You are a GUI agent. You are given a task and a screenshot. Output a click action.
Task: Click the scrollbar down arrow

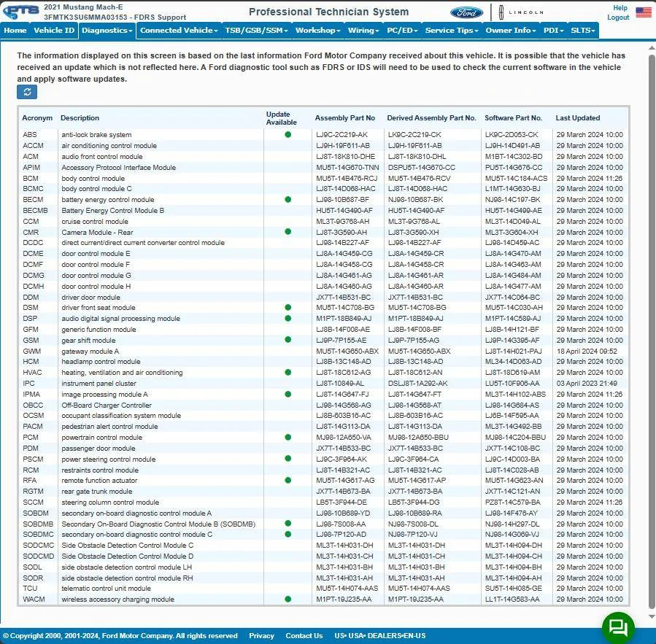(652, 616)
